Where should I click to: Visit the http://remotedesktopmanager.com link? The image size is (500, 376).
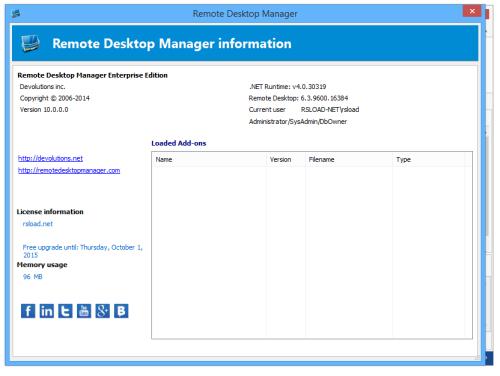pos(69,170)
